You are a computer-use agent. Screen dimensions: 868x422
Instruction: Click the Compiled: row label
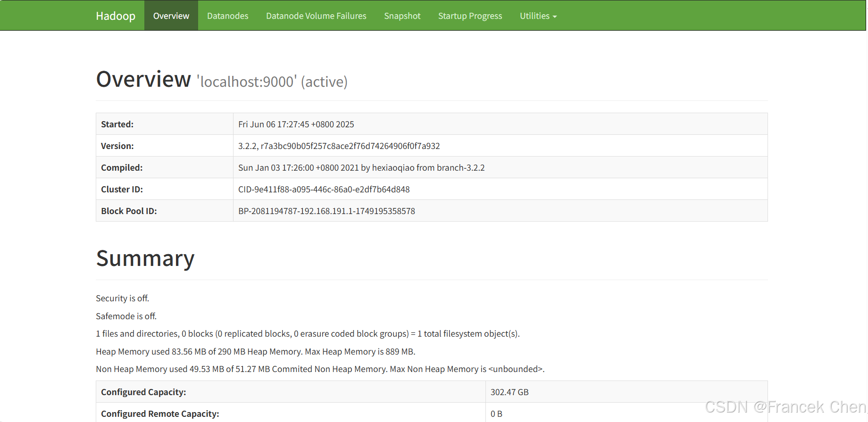coord(122,167)
